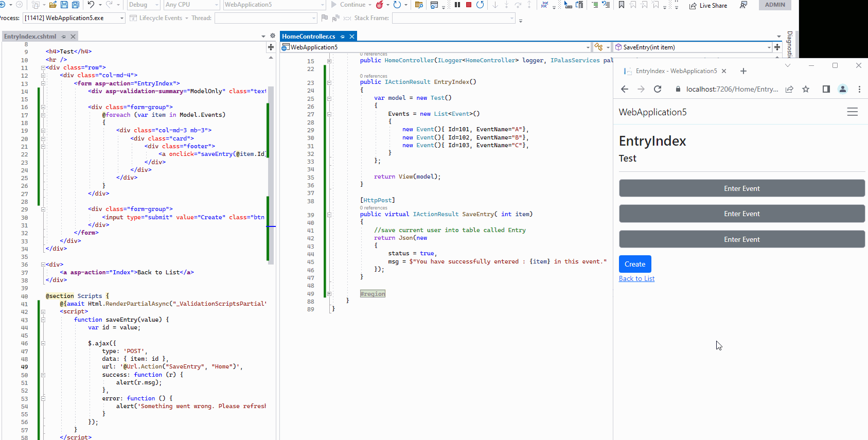
Task: Save current file icon
Action: 64,5
